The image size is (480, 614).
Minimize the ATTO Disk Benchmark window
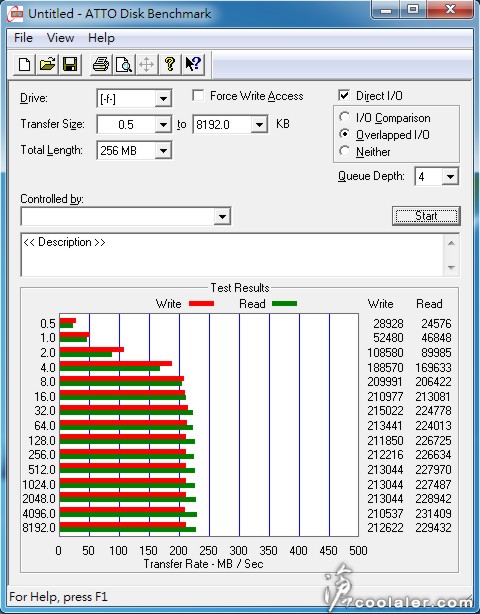386,9
